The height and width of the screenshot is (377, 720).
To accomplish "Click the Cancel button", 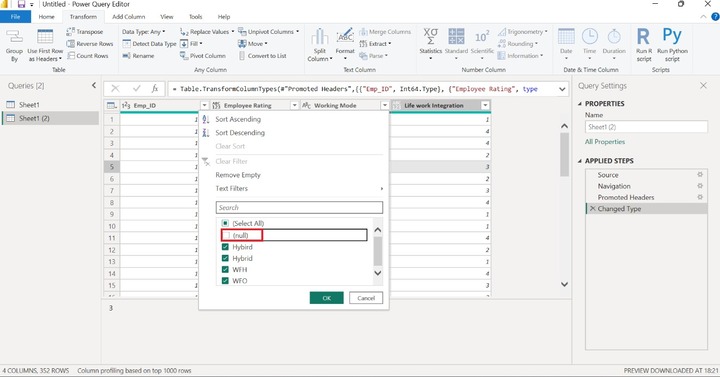I will click(366, 298).
